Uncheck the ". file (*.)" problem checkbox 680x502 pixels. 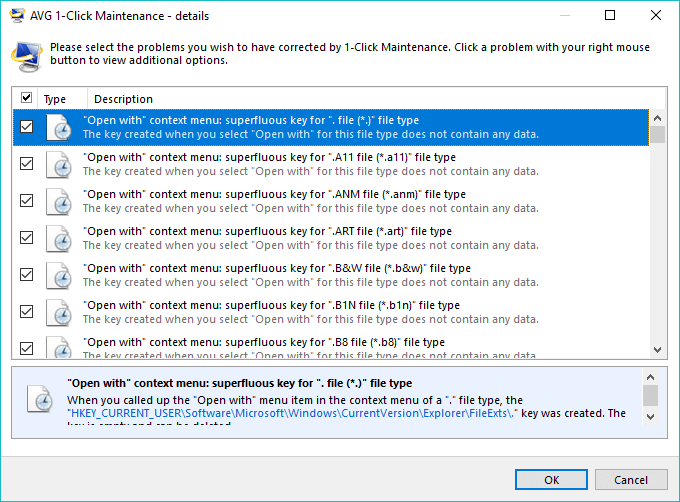click(26, 127)
